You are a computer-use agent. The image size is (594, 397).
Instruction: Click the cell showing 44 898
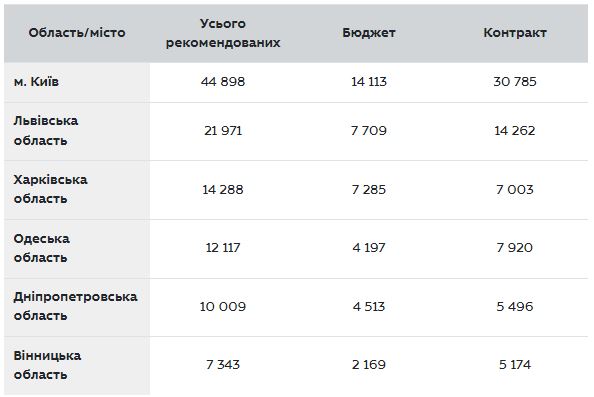pyautogui.click(x=223, y=81)
